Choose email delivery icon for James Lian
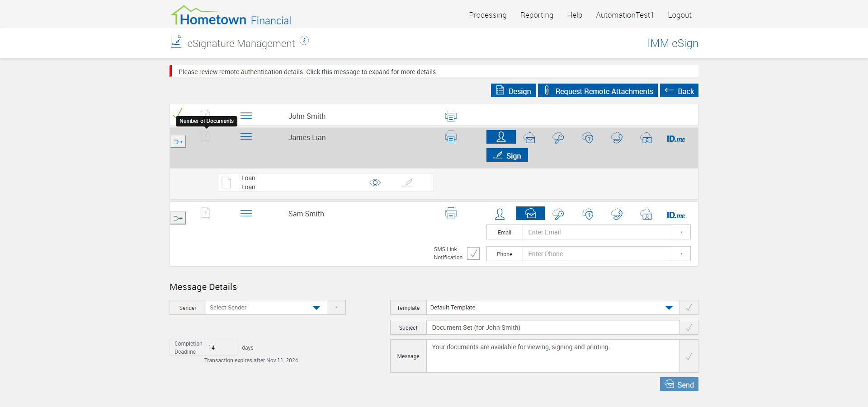868x407 pixels. [x=529, y=138]
